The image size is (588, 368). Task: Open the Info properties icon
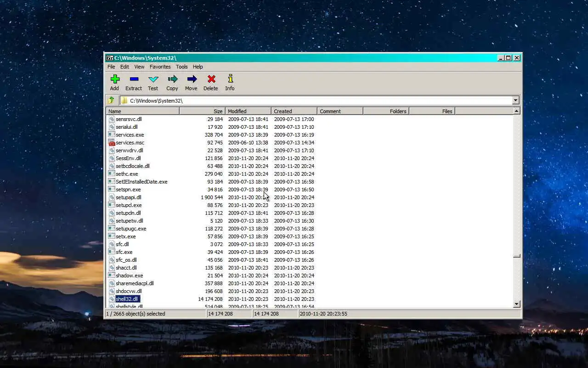tap(230, 79)
